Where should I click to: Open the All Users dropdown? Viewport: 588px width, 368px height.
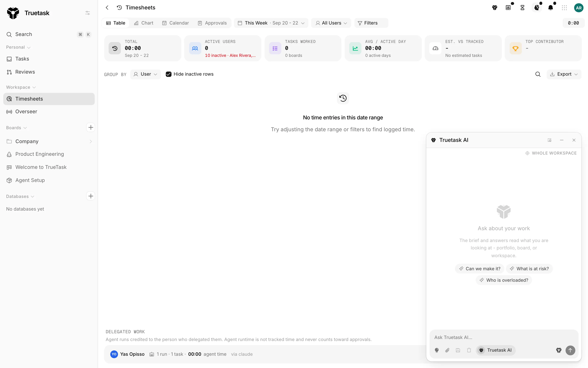point(331,23)
